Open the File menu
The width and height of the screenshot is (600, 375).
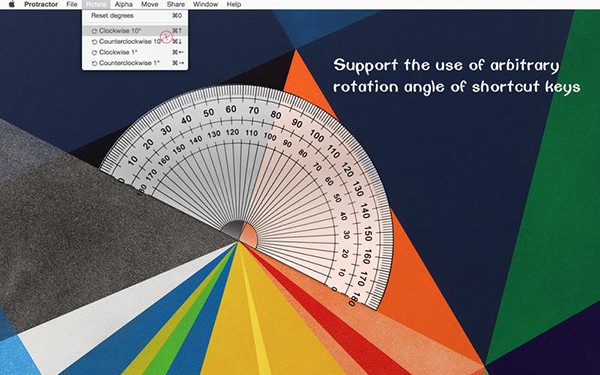72,4
